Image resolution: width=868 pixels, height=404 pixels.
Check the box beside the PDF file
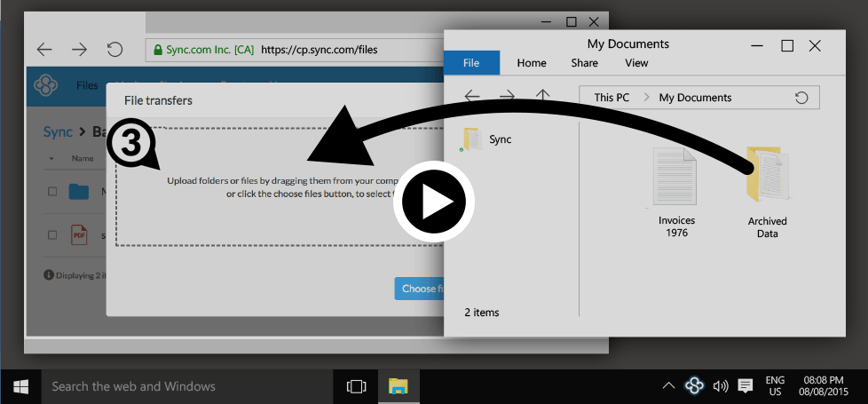tap(52, 235)
